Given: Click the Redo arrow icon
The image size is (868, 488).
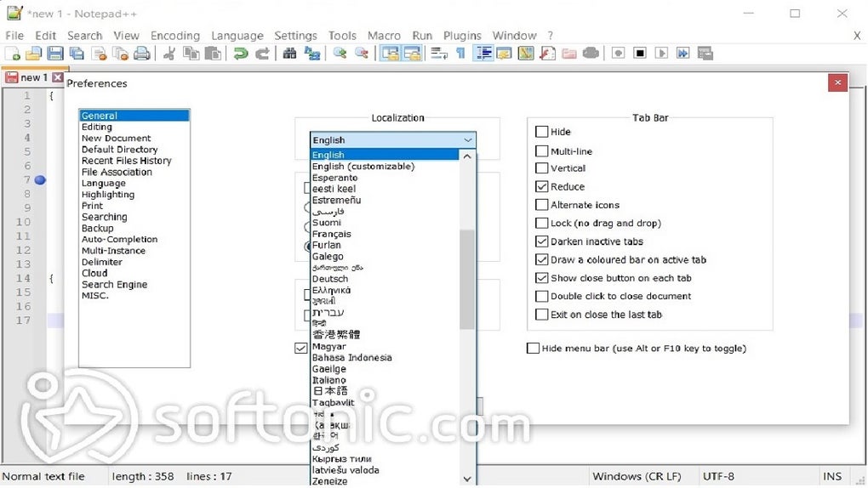Looking at the screenshot, I should 262,53.
